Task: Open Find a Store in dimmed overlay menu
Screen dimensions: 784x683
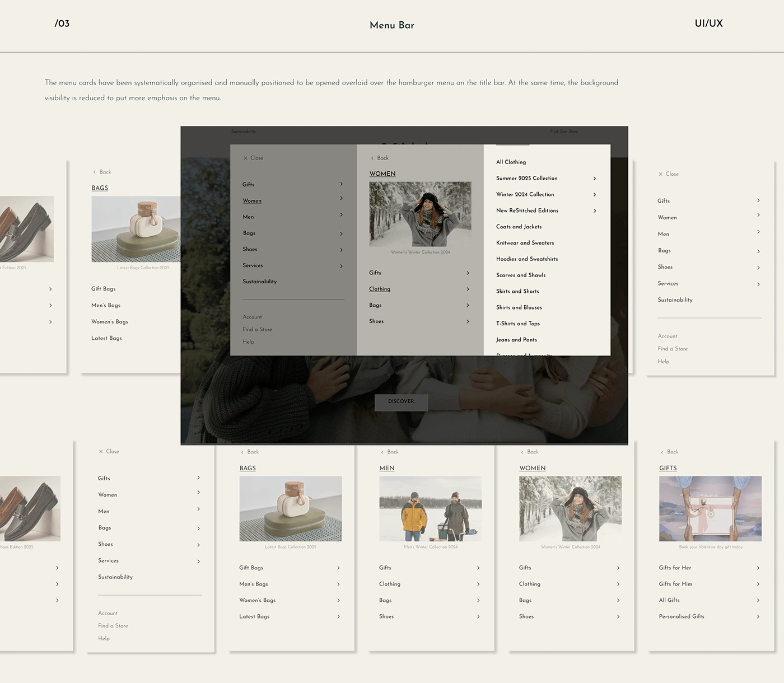Action: tap(258, 330)
